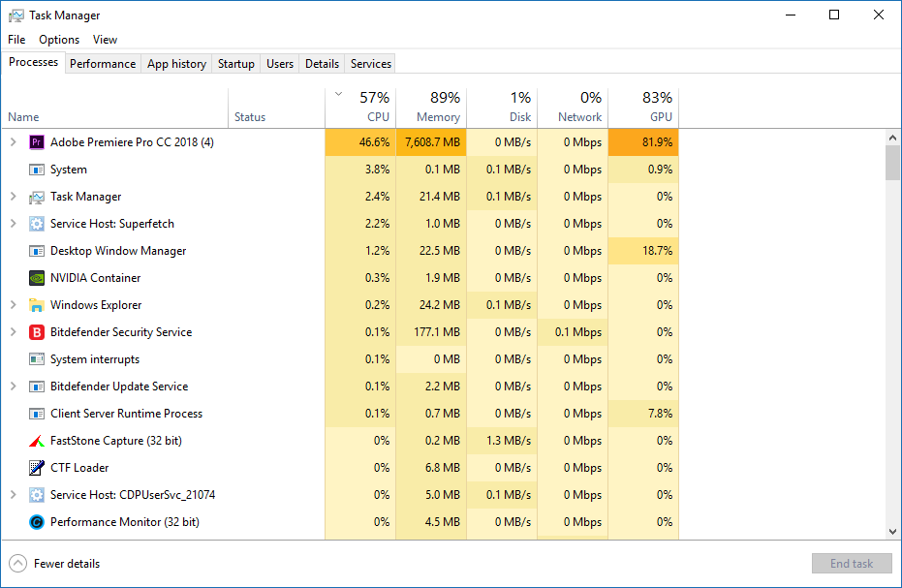Screen dimensions: 902x588
Task: Expand Bitdefender Security Service
Action: coord(14,331)
